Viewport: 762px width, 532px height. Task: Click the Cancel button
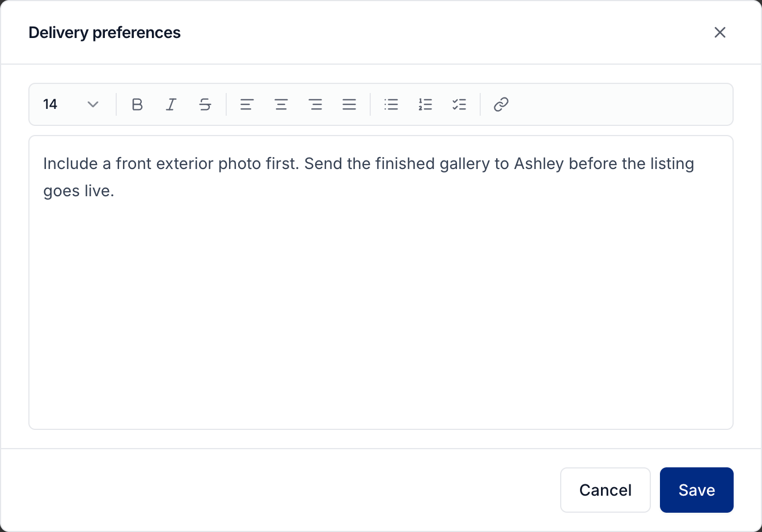pyautogui.click(x=606, y=490)
